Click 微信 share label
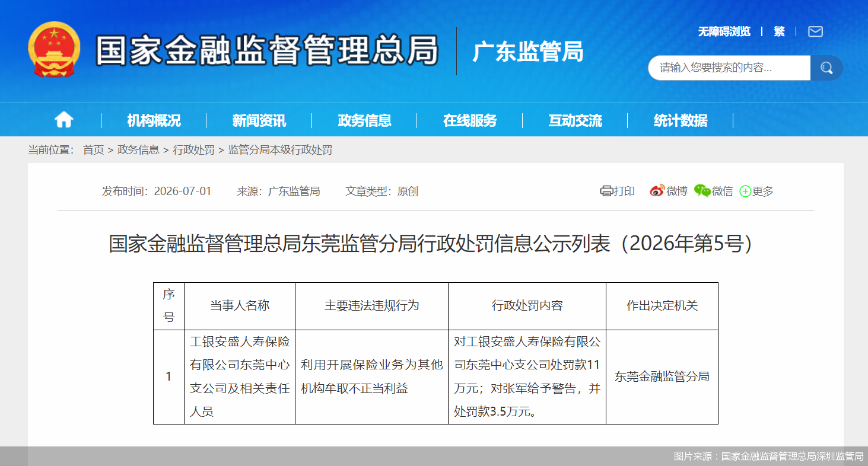 point(723,191)
